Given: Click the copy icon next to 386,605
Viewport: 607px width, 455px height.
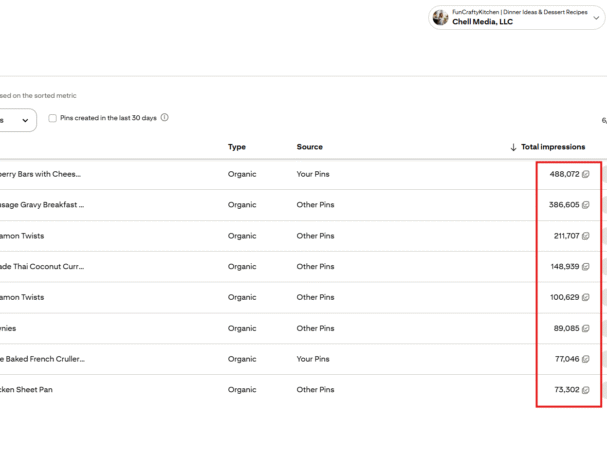Looking at the screenshot, I should [586, 205].
